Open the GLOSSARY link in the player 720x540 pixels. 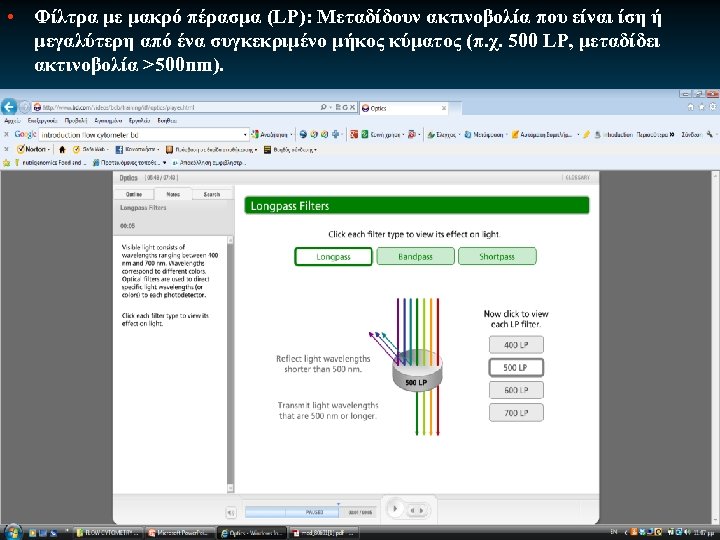(577, 177)
